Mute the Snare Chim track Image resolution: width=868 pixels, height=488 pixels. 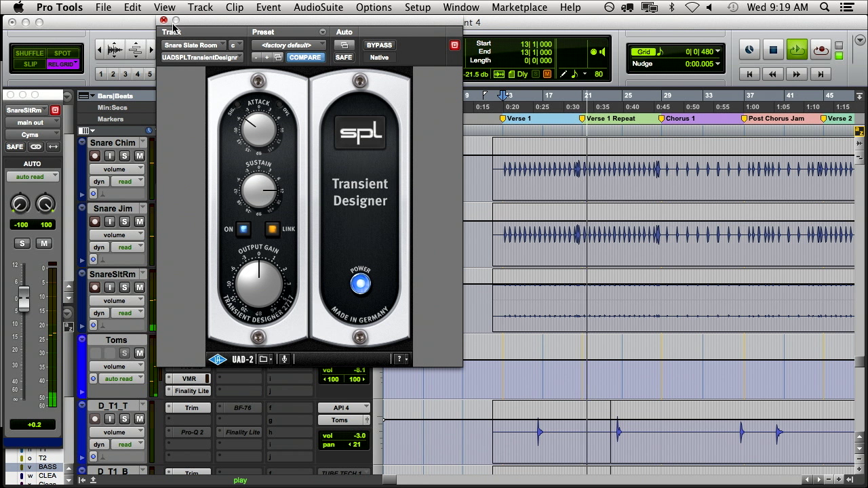coord(139,156)
